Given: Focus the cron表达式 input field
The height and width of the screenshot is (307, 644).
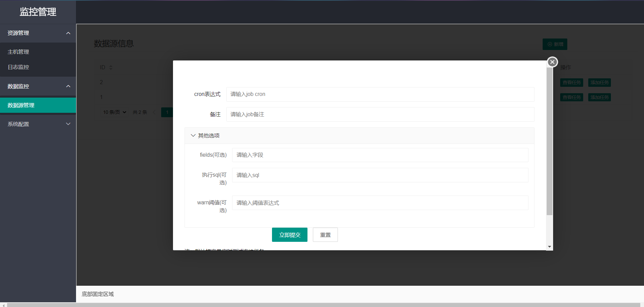Looking at the screenshot, I should pos(380,94).
